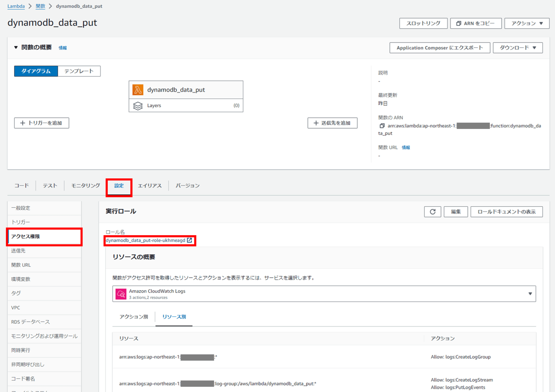This screenshot has width=555, height=392.
Task: Click the Amazon CloudWatch Logs service icon
Action: pos(121,294)
